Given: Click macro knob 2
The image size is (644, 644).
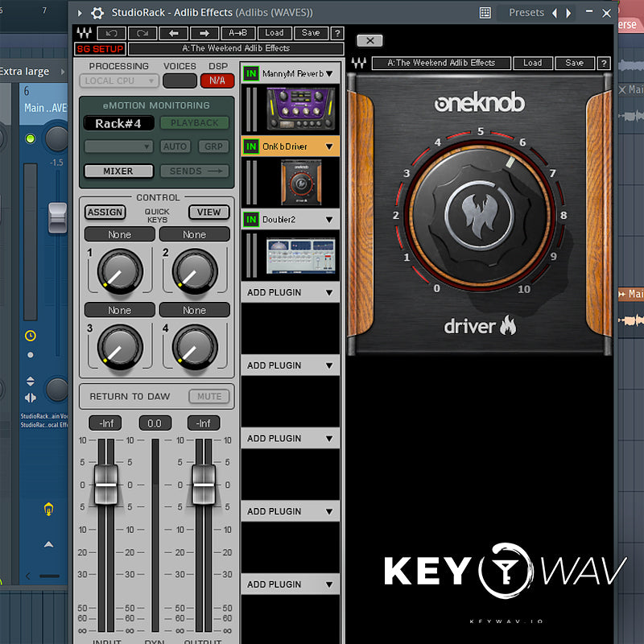Looking at the screenshot, I should point(195,271).
